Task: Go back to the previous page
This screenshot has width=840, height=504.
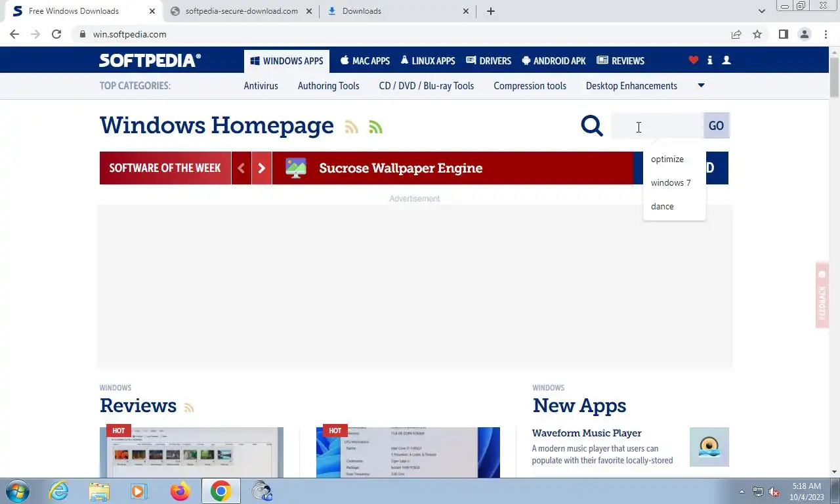Action: [x=14, y=34]
